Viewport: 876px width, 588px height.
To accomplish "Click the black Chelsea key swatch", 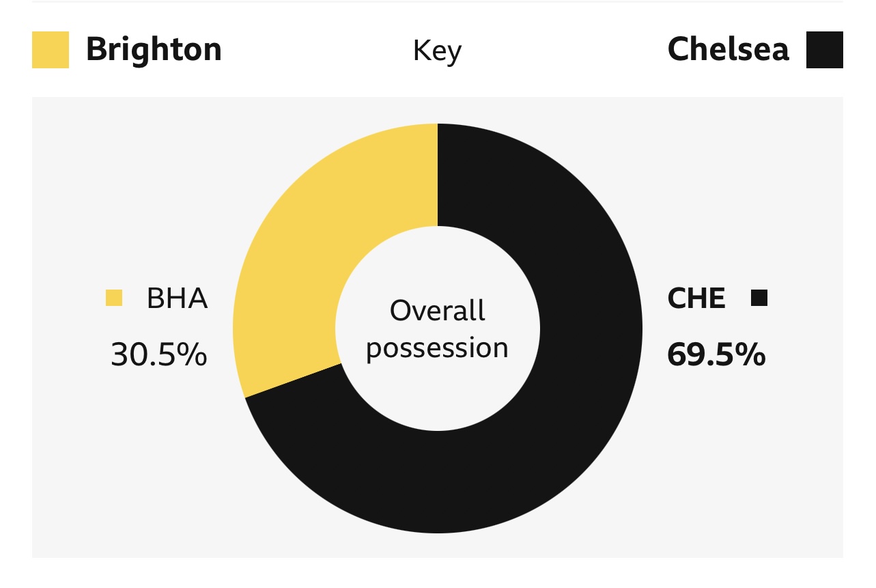I will 824,50.
